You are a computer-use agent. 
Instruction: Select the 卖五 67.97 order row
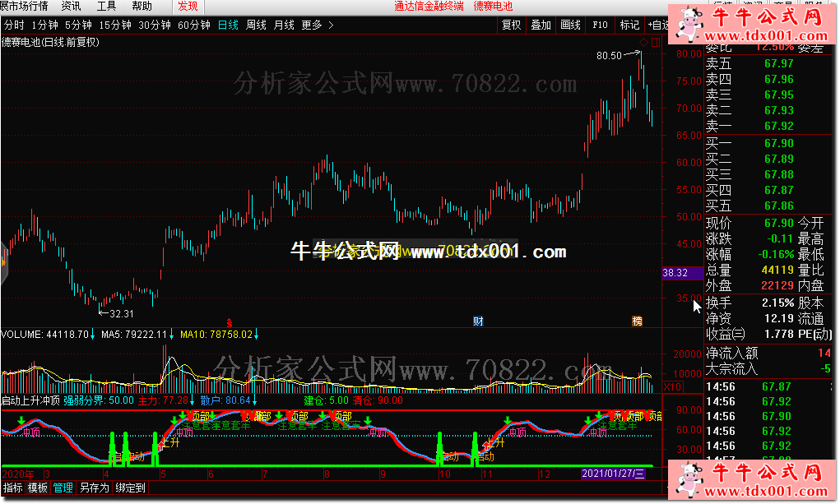pos(768,64)
